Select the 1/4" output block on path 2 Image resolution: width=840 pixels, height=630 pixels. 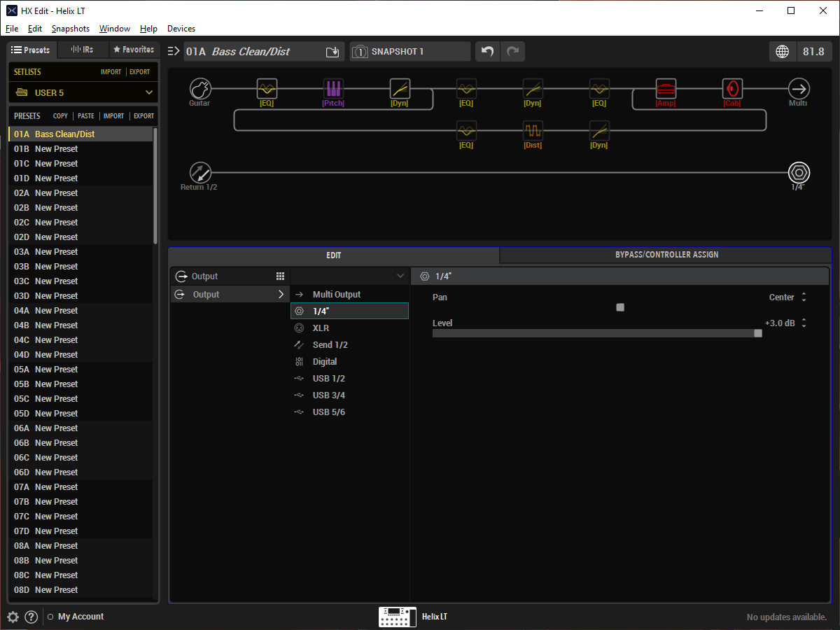pos(799,172)
